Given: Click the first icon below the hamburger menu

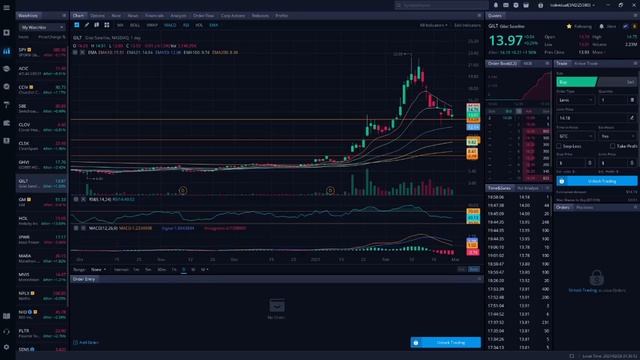Looking at the screenshot, I should pos(7,33).
